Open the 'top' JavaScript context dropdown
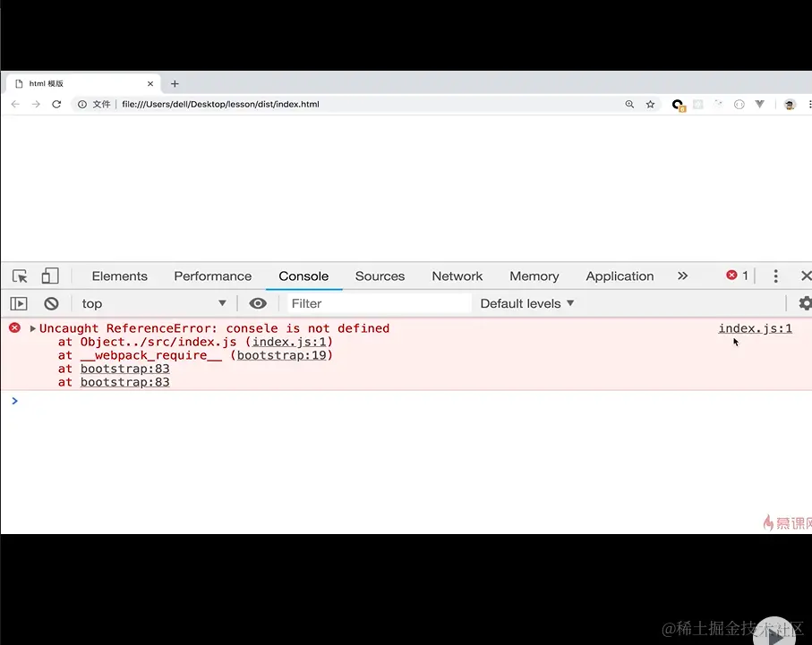The width and height of the screenshot is (812, 645). [x=154, y=303]
